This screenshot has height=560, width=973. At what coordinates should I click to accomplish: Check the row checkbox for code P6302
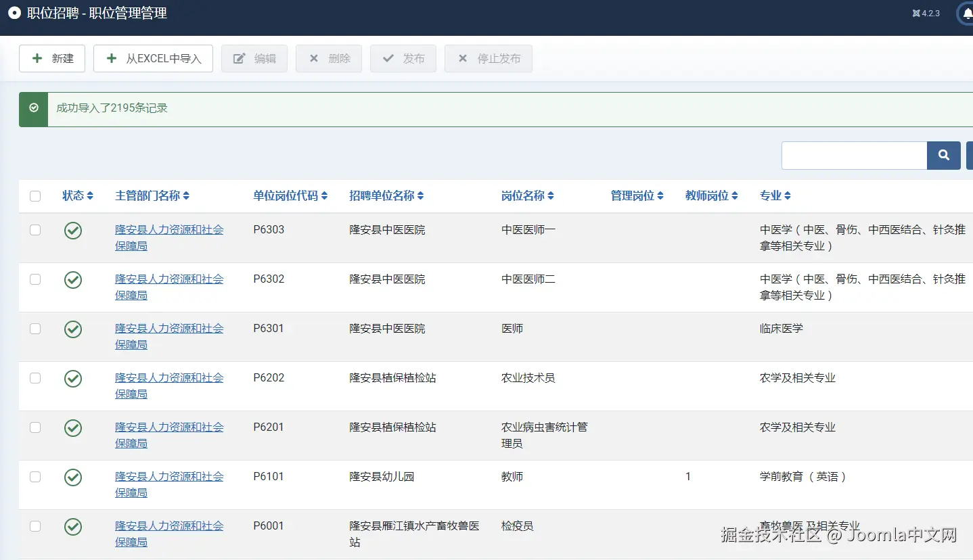tap(35, 279)
